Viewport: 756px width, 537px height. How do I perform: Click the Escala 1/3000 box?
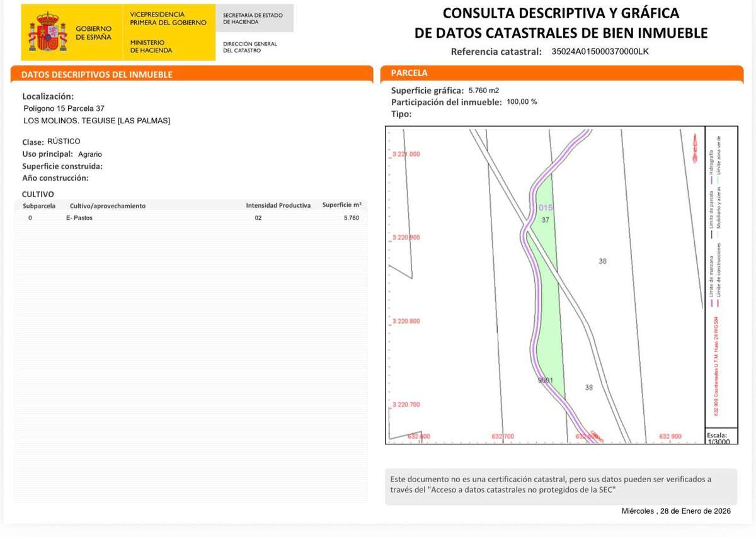(x=717, y=438)
